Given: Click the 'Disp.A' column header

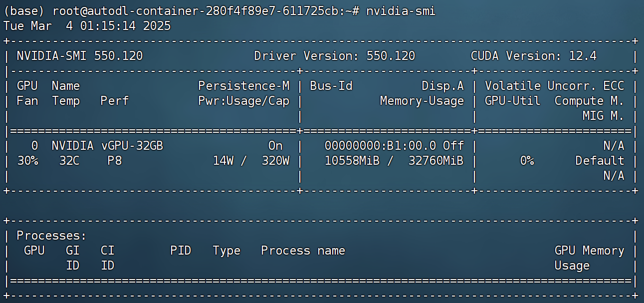Looking at the screenshot, I should coord(442,86).
